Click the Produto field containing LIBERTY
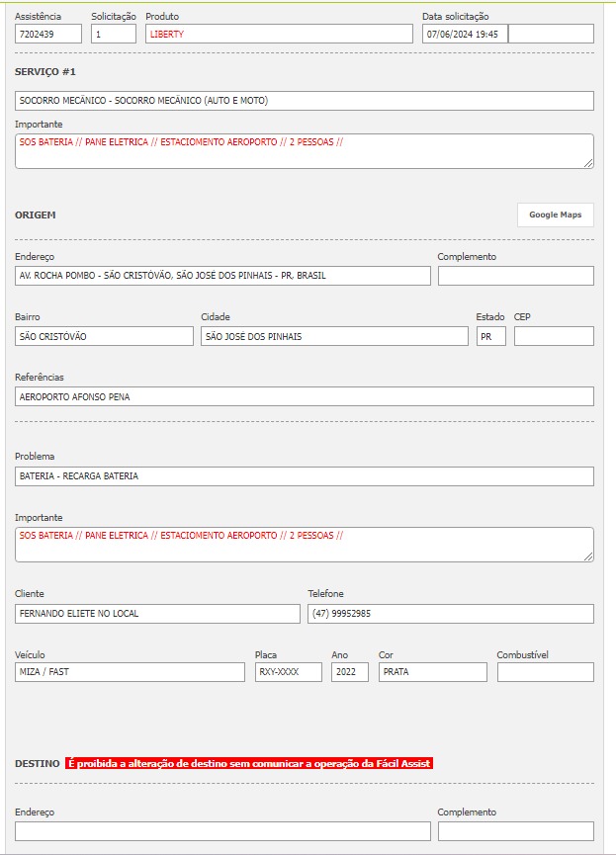The height and width of the screenshot is (855, 616). [279, 34]
